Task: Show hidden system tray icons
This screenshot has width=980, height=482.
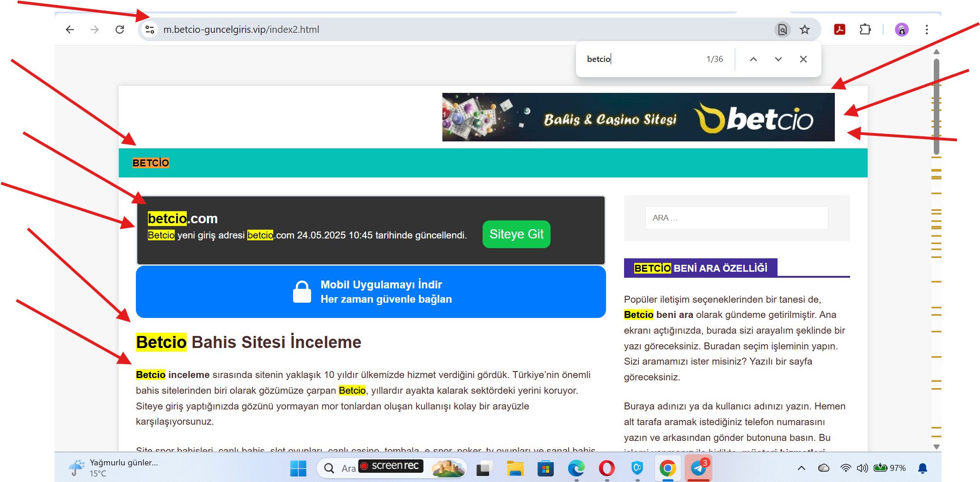Action: 802,468
